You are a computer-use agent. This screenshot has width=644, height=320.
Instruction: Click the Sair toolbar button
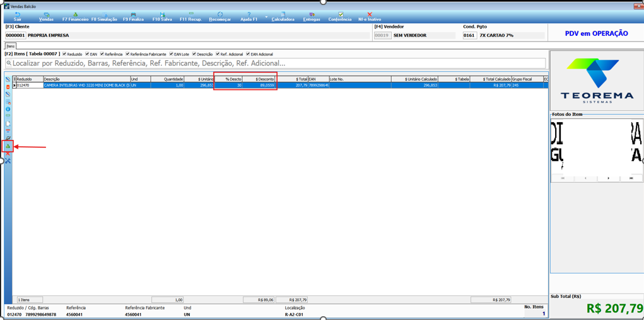tap(17, 16)
